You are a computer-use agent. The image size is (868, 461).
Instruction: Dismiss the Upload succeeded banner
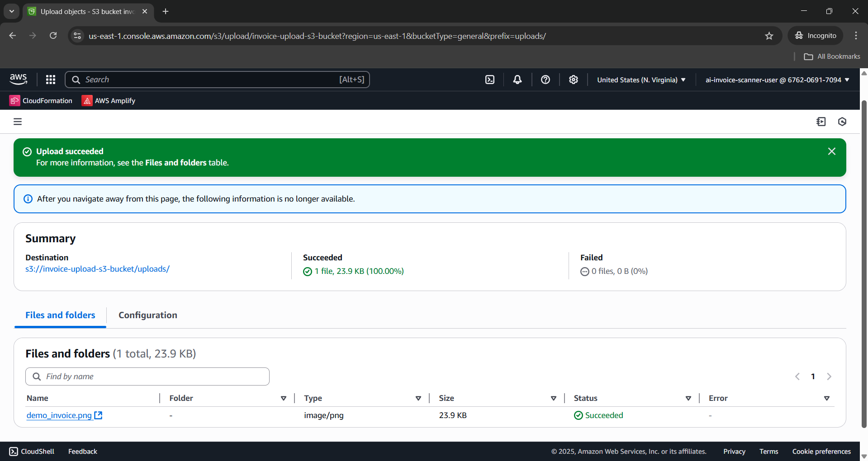click(x=831, y=151)
